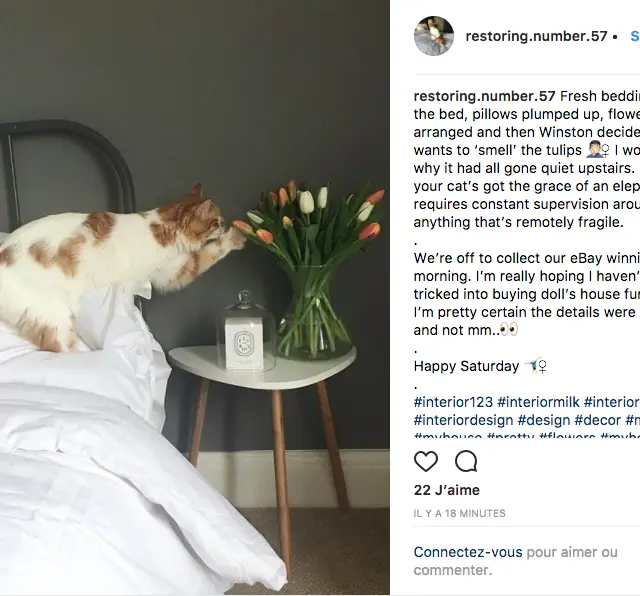
Task: Open the partially visible #myhouse hashtag
Action: coord(448,435)
